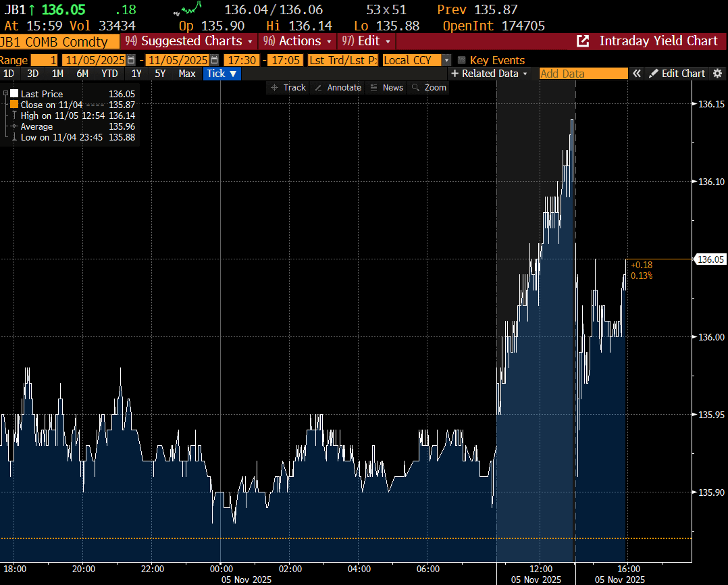Click the pop-out icon beside Intraday Yield Chart

(x=583, y=41)
